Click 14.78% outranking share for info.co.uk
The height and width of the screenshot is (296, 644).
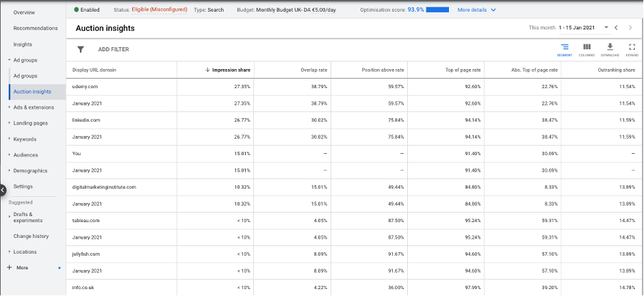pyautogui.click(x=627, y=287)
